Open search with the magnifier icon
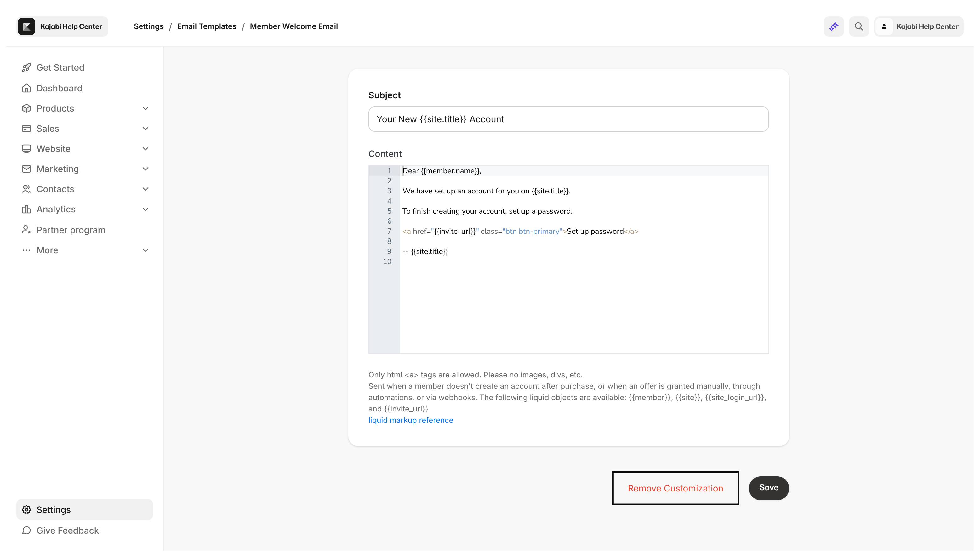980x557 pixels. pyautogui.click(x=859, y=26)
